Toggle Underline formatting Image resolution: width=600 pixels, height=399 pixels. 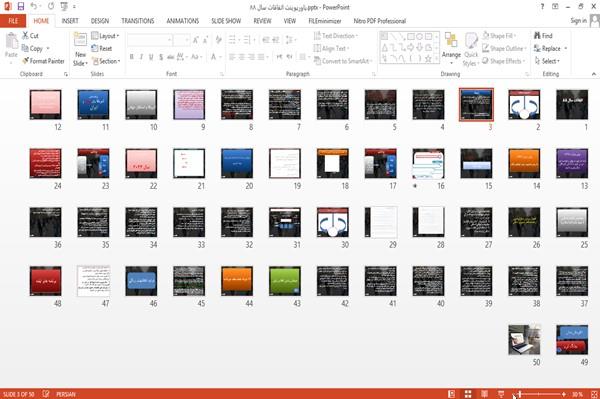151,57
